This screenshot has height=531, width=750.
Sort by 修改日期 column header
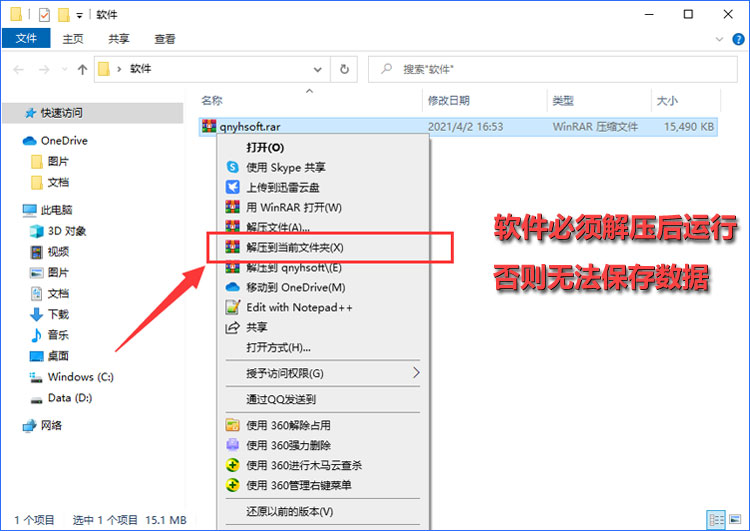(448, 100)
